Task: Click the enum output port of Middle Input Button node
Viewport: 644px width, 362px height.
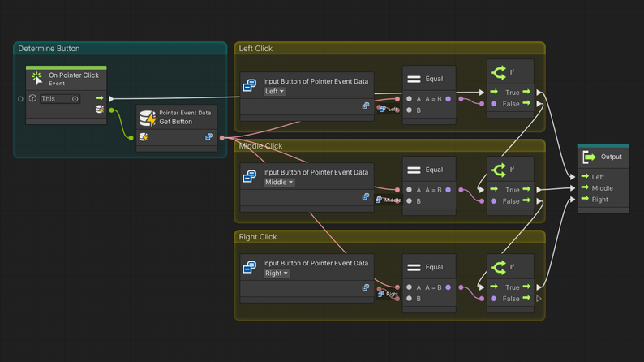Action: click(366, 196)
